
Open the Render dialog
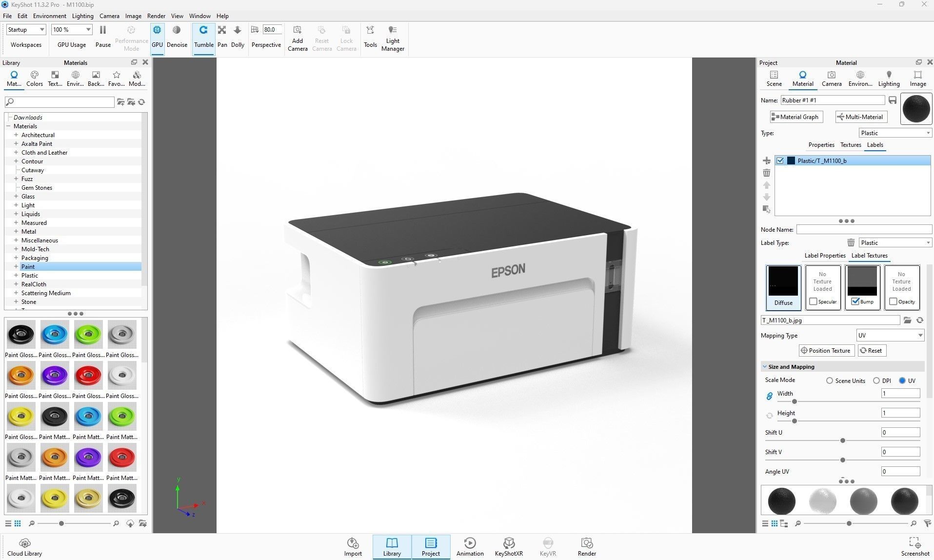tap(587, 547)
